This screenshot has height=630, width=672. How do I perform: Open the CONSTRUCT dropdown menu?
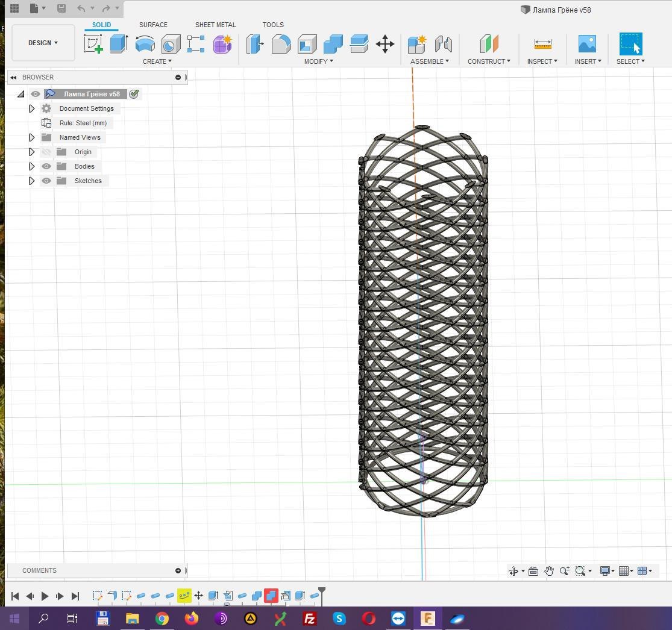(x=489, y=61)
